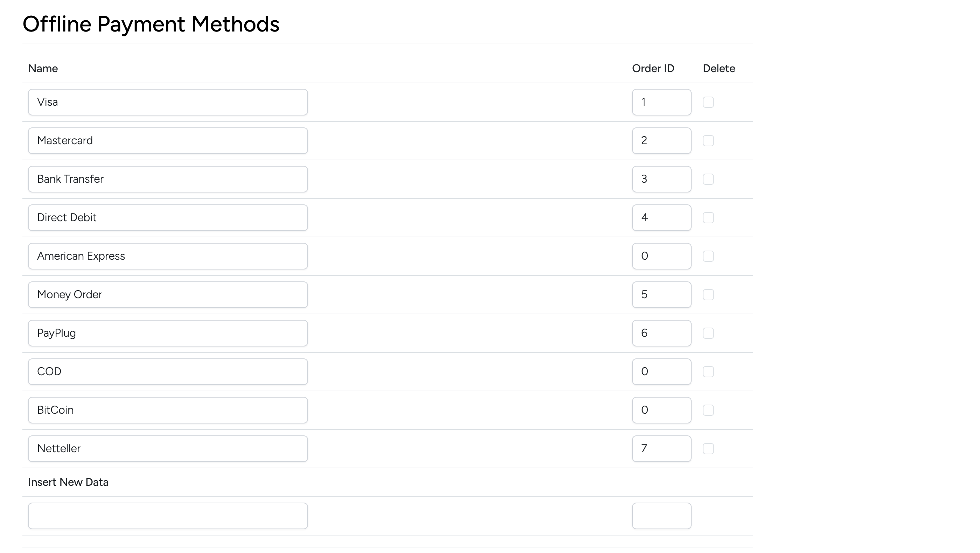
Task: Click the Name column header
Action: [43, 69]
